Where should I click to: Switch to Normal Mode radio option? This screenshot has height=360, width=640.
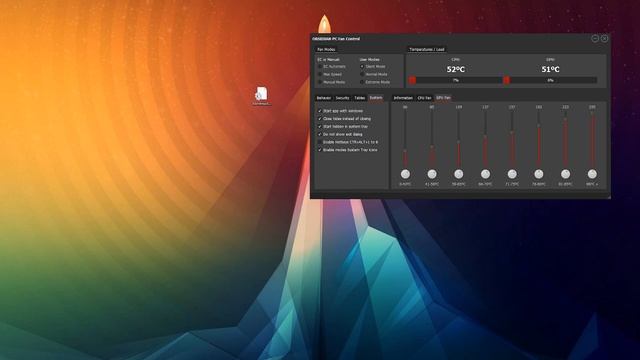coord(362,74)
